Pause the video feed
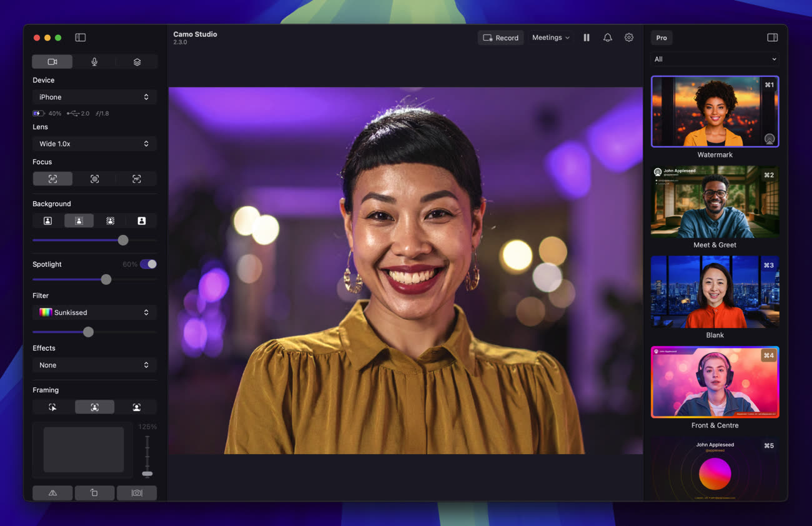The width and height of the screenshot is (812, 526). [587, 37]
